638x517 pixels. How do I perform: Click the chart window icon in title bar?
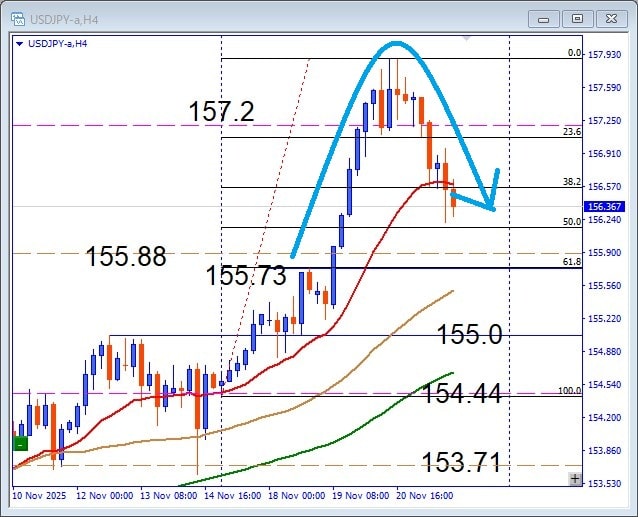pyautogui.click(x=17, y=17)
